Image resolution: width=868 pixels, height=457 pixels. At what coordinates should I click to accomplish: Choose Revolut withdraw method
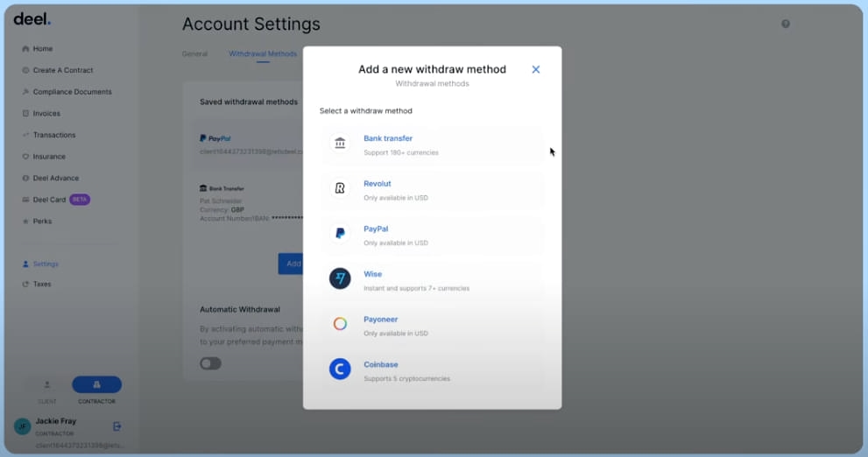(x=433, y=190)
